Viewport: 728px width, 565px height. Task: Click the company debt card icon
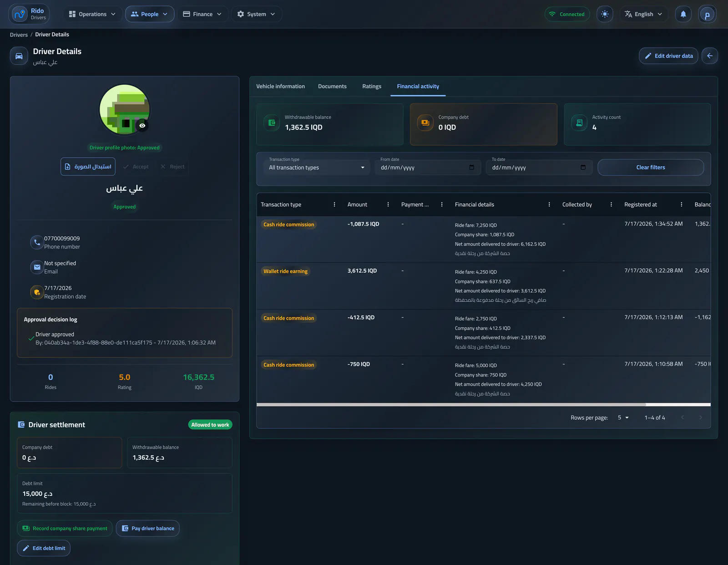tap(425, 122)
